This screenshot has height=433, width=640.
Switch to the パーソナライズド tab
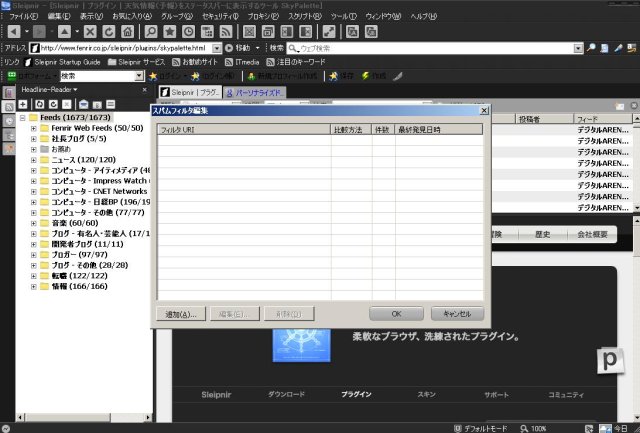(x=255, y=93)
